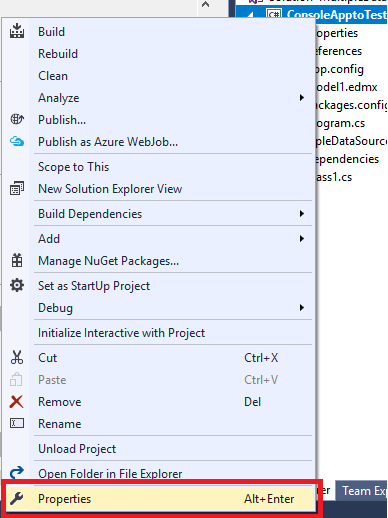Select Unload Project
Screen dimensions: 388x518
coord(158,449)
